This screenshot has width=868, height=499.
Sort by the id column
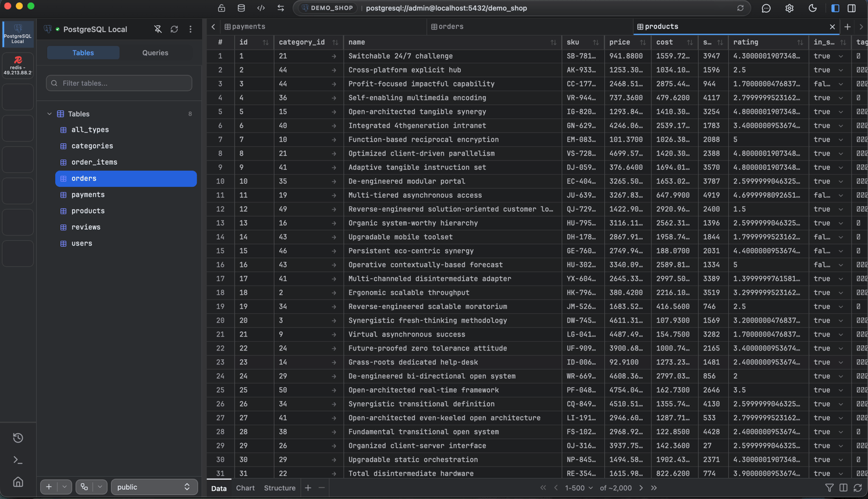(265, 42)
